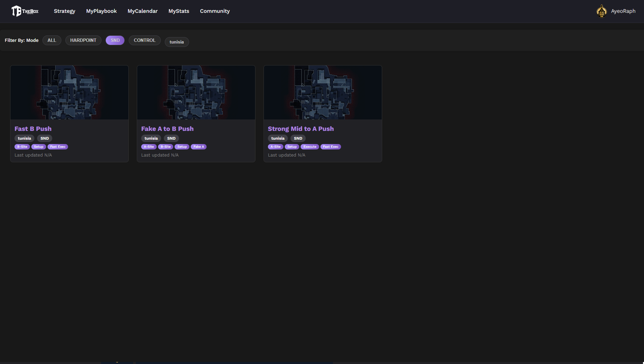Image resolution: width=644 pixels, height=364 pixels.
Task: Toggle the SND mode filter
Action: coord(115,40)
